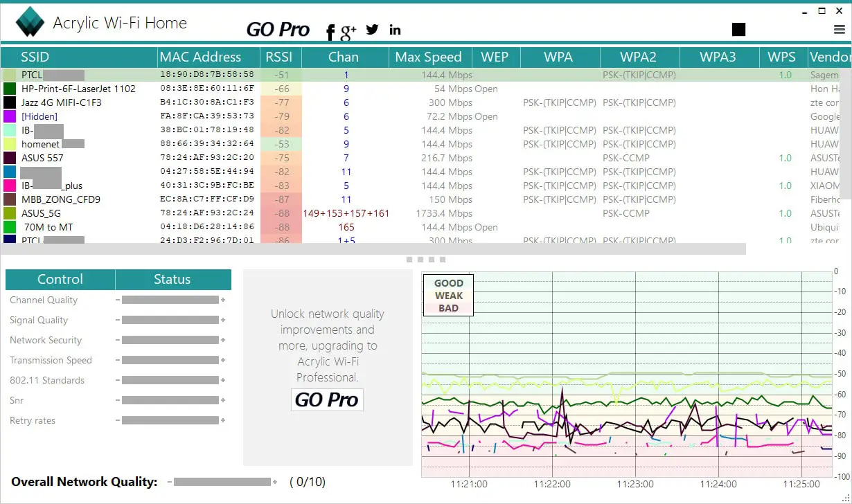Open the Facebook social icon
852x504 pixels.
pyautogui.click(x=330, y=31)
